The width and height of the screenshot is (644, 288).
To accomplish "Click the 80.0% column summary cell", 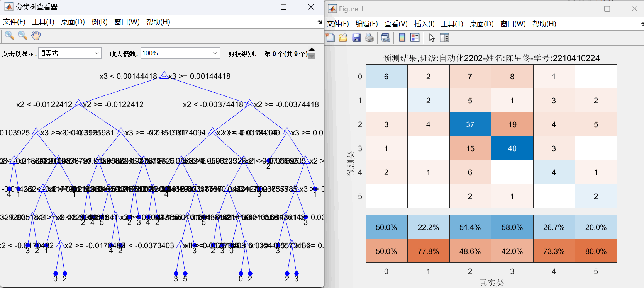I will click(596, 251).
